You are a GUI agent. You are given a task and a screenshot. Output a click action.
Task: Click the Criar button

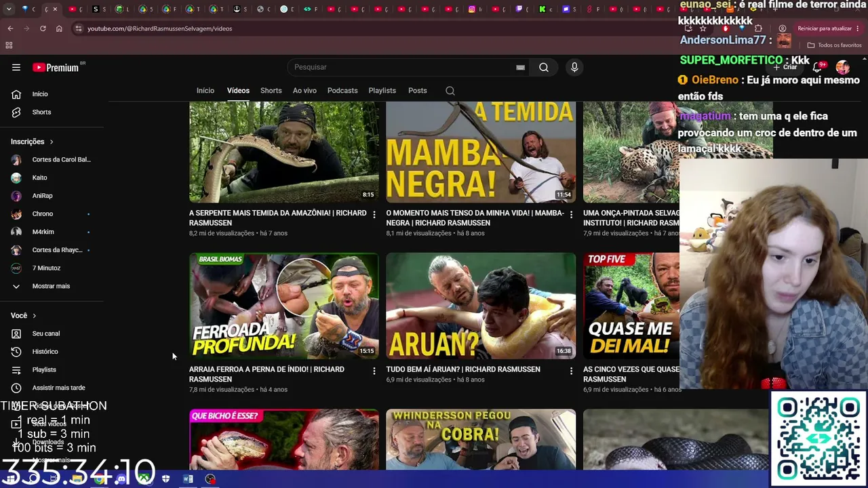pyautogui.click(x=786, y=67)
